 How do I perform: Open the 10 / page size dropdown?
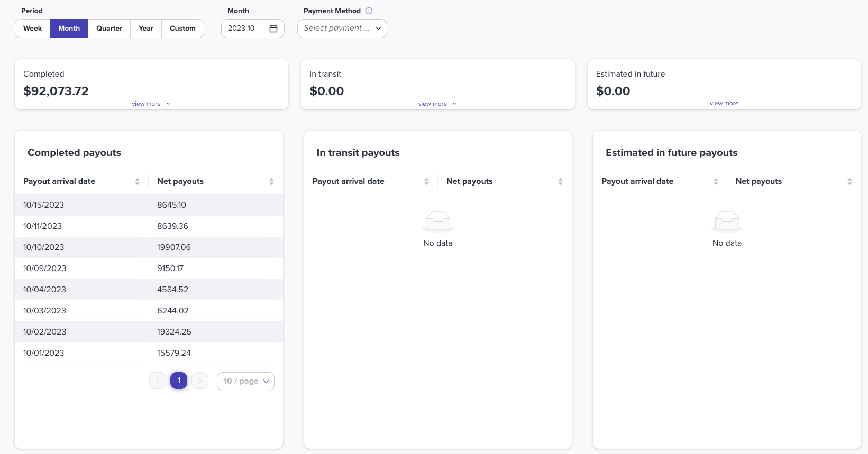[245, 381]
